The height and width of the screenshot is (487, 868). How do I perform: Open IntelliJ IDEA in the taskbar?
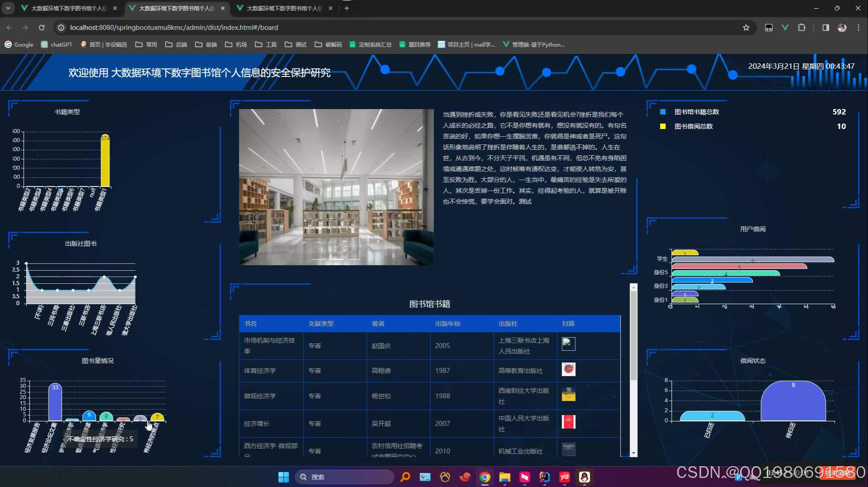[x=545, y=477]
